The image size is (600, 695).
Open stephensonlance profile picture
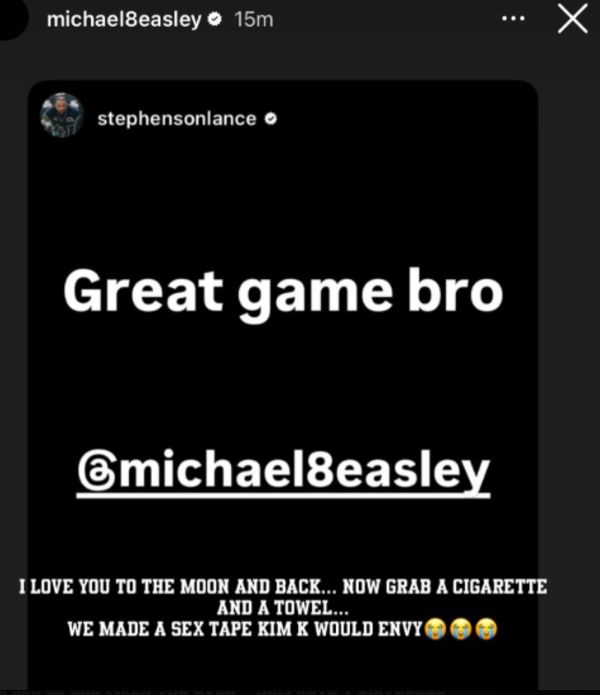coord(62,115)
